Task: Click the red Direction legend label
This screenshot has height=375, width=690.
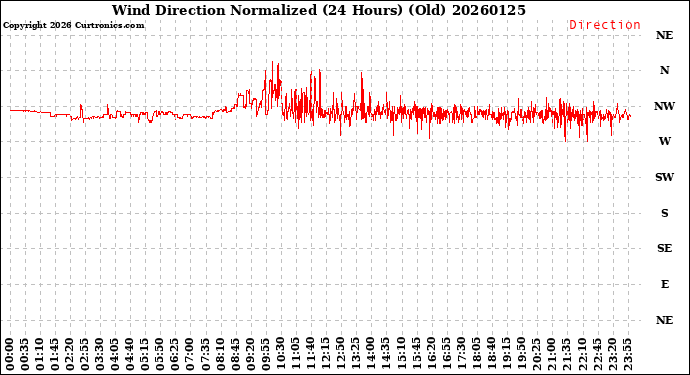Action: click(x=605, y=25)
